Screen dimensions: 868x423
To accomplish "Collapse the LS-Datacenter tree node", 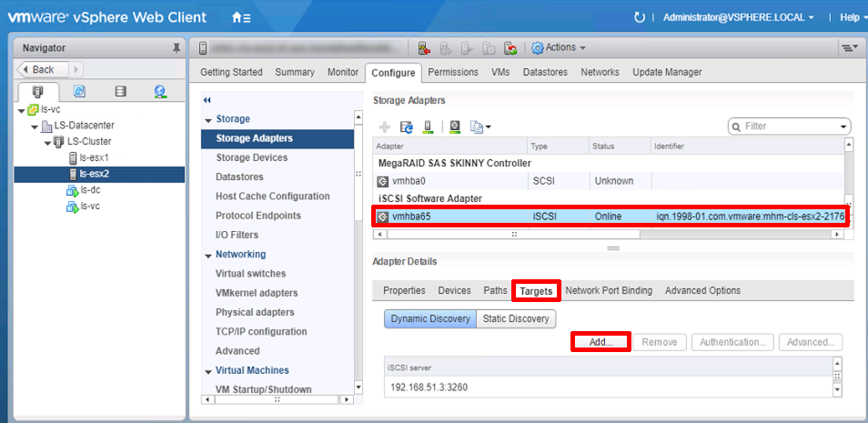I will (35, 126).
